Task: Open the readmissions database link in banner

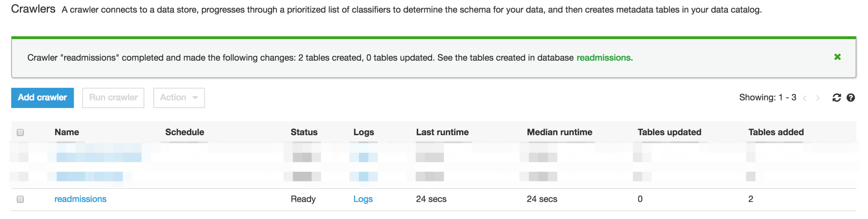Action: coord(604,58)
